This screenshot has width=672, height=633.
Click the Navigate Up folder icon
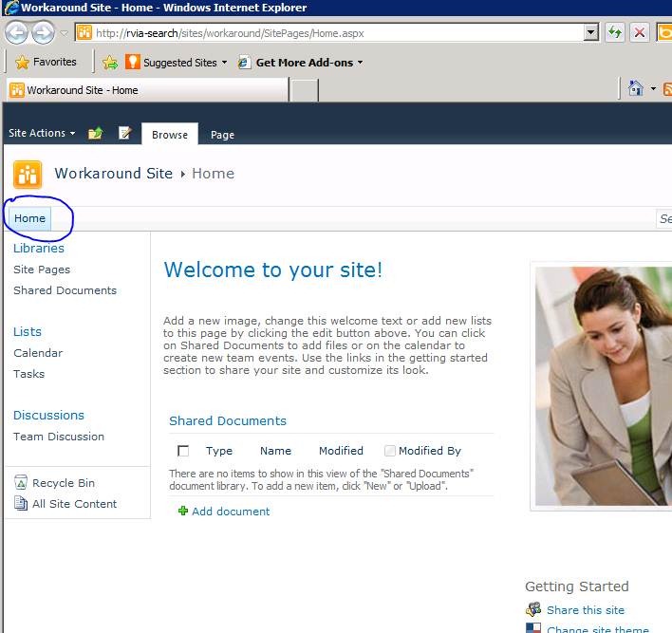click(x=95, y=134)
